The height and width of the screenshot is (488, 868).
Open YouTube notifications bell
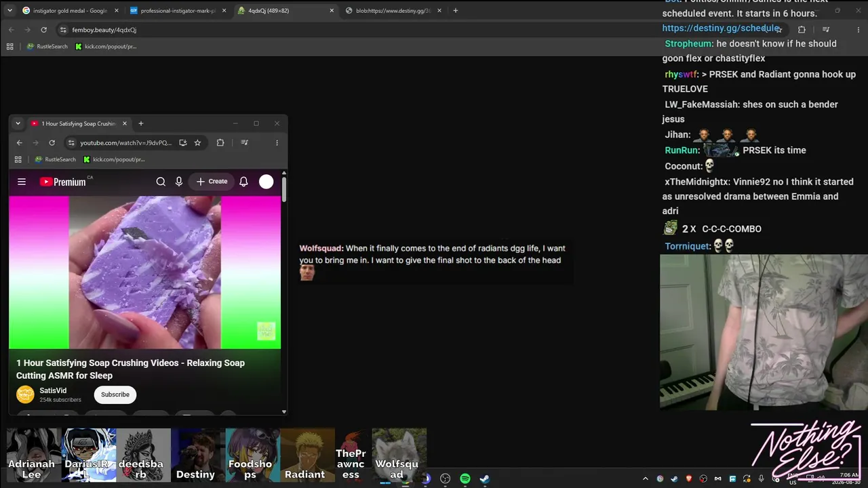point(243,182)
